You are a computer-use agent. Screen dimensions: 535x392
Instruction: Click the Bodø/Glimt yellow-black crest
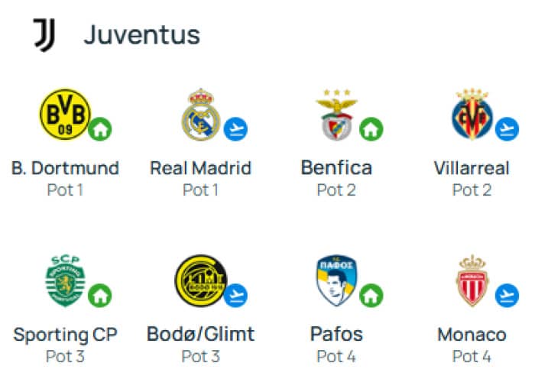tap(200, 280)
